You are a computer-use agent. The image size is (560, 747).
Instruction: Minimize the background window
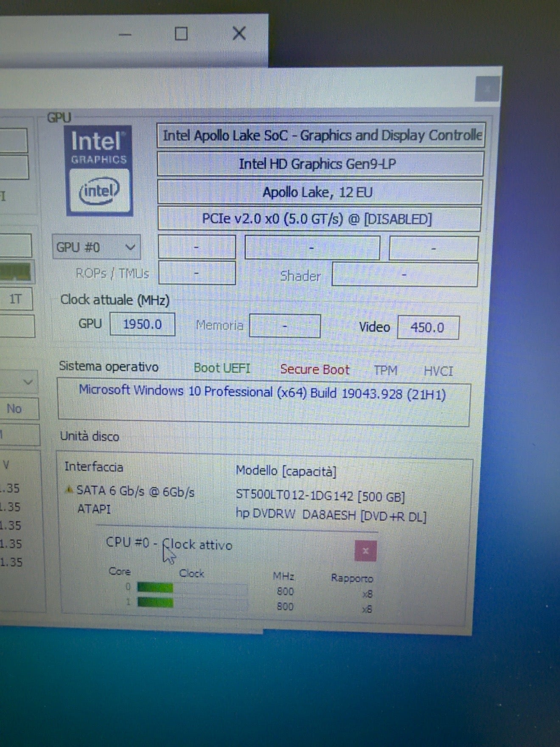tap(125, 34)
